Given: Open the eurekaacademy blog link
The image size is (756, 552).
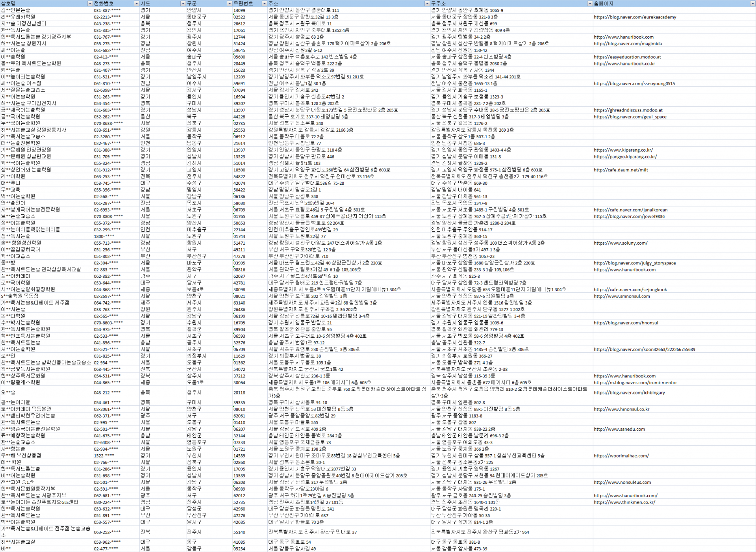Looking at the screenshot, I should 635,17.
